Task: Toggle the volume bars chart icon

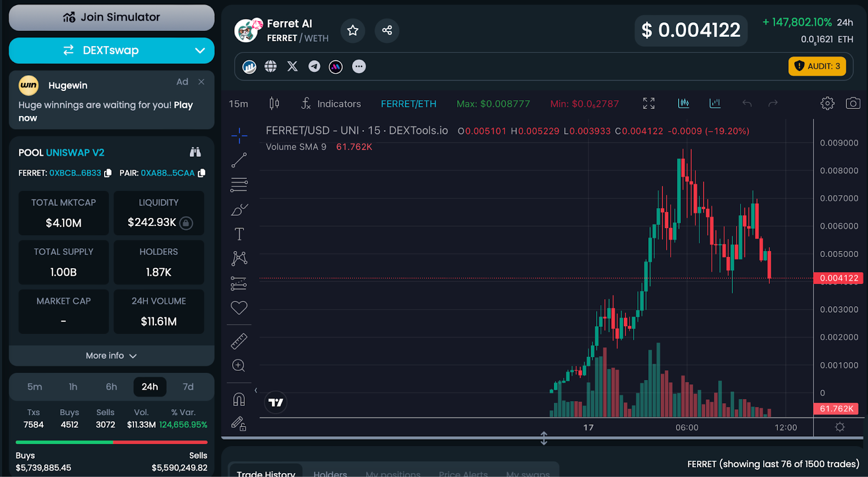Action: (715, 103)
